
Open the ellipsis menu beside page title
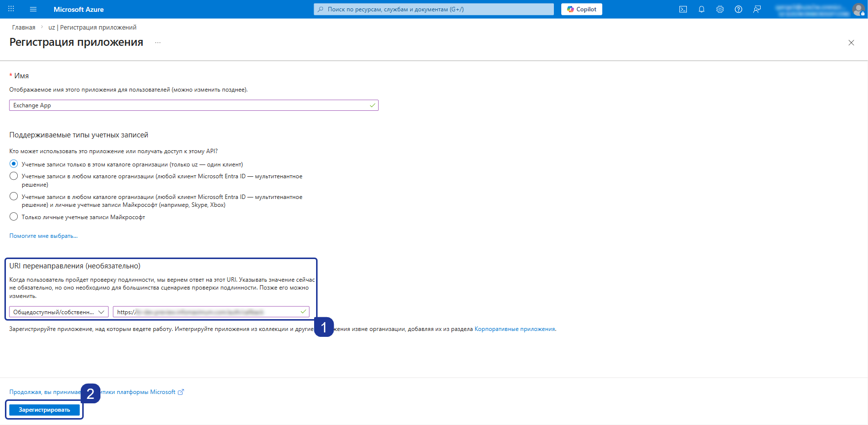click(158, 43)
